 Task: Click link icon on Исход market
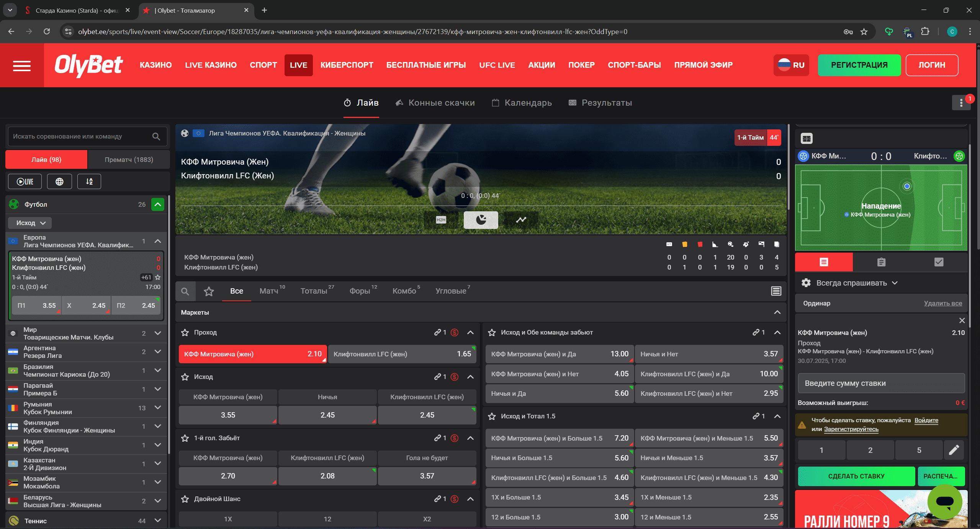pos(437,377)
